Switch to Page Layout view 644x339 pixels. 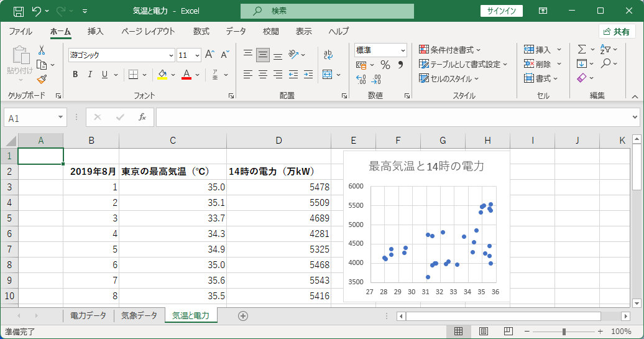pos(484,331)
